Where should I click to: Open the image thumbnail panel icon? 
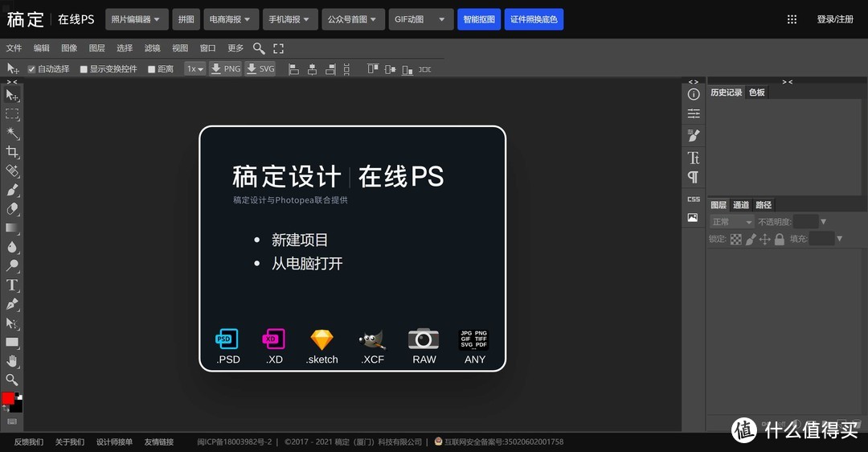coord(693,218)
